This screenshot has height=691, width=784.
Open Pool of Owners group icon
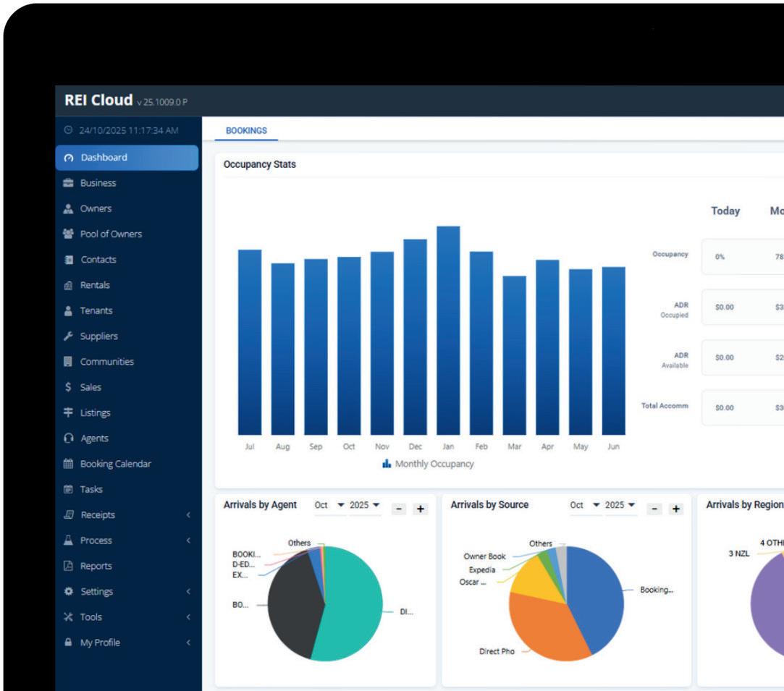tap(68, 234)
